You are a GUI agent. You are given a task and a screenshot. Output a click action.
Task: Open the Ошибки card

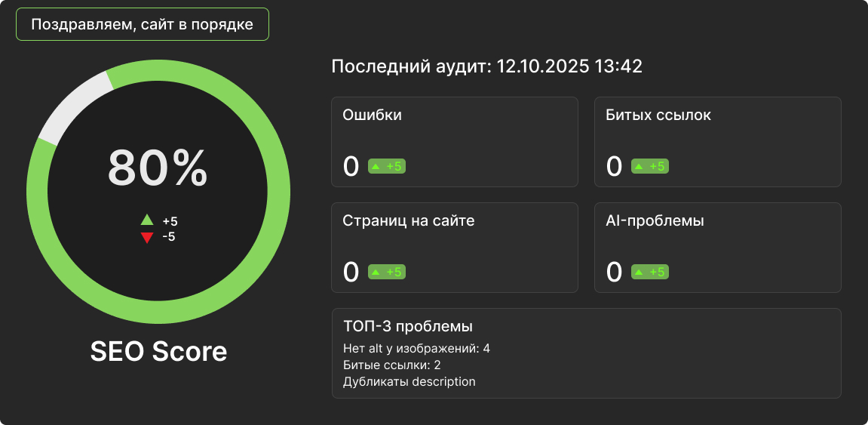[x=455, y=141]
